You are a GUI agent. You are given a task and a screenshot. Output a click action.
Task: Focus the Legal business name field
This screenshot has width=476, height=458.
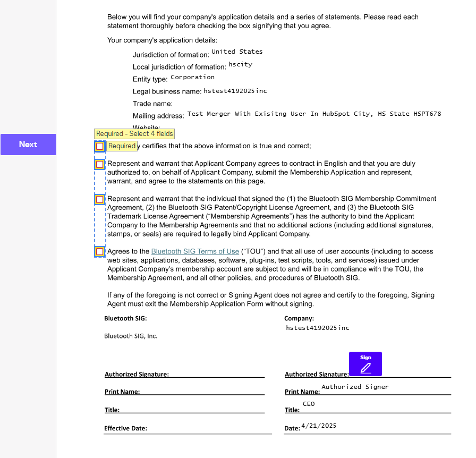click(x=235, y=91)
